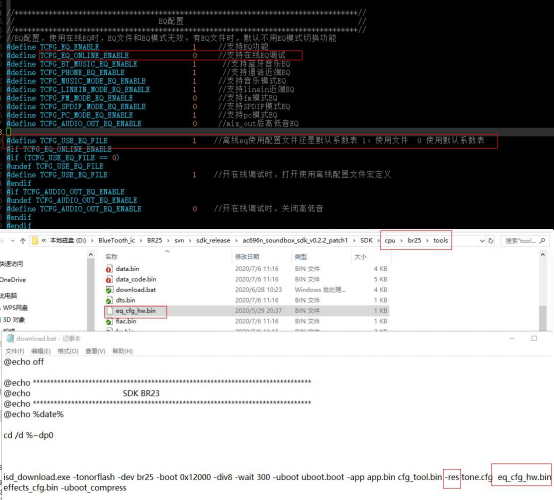Click 2020/5/29 20:37 date cell
Screen dimensions: 554x500
click(258, 311)
